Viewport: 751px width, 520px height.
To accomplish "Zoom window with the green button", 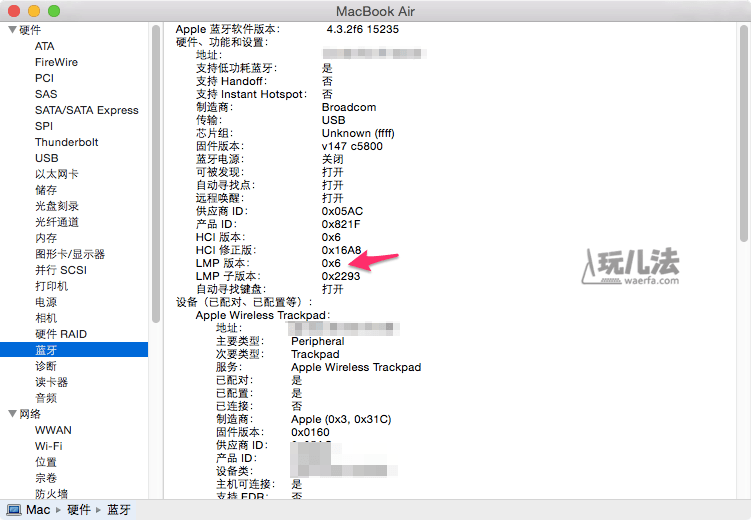I will tap(54, 11).
